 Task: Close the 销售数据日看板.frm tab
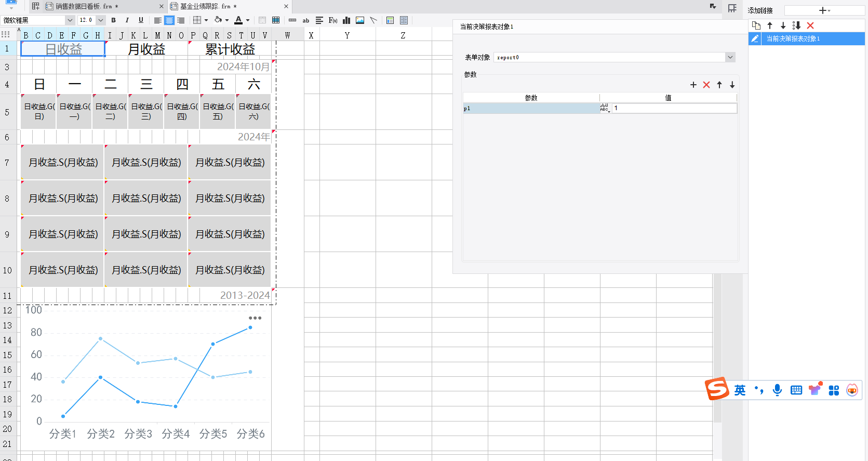pos(161,6)
